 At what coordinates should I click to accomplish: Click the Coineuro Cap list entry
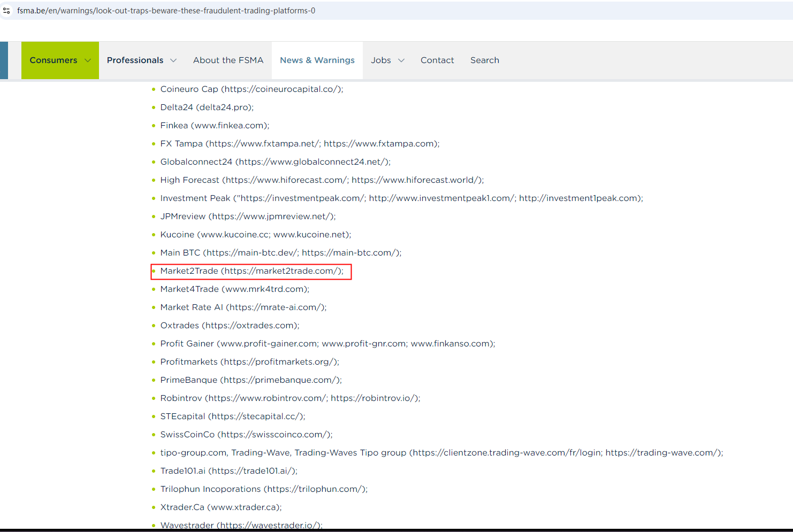pyautogui.click(x=251, y=89)
